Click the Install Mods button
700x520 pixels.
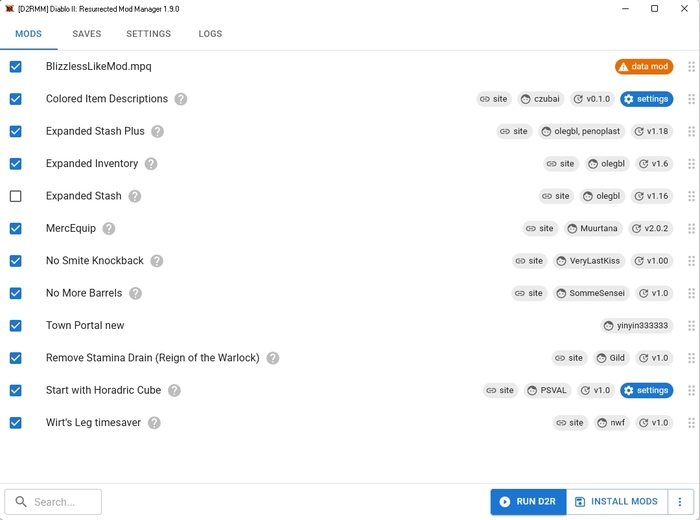(616, 502)
